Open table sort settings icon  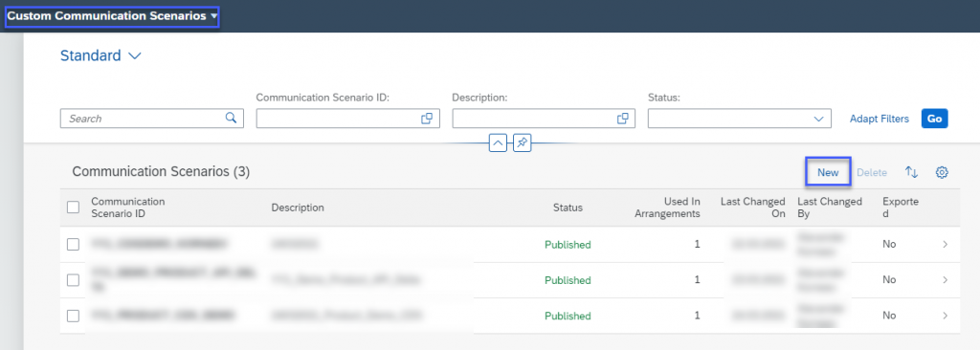click(x=912, y=172)
